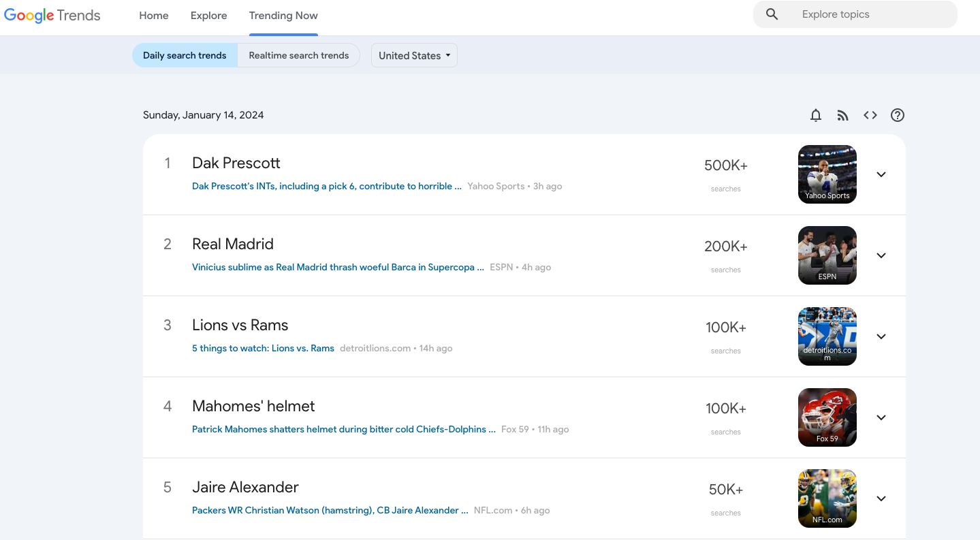Image resolution: width=980 pixels, height=540 pixels.
Task: Open the Explore tab
Action: click(209, 16)
